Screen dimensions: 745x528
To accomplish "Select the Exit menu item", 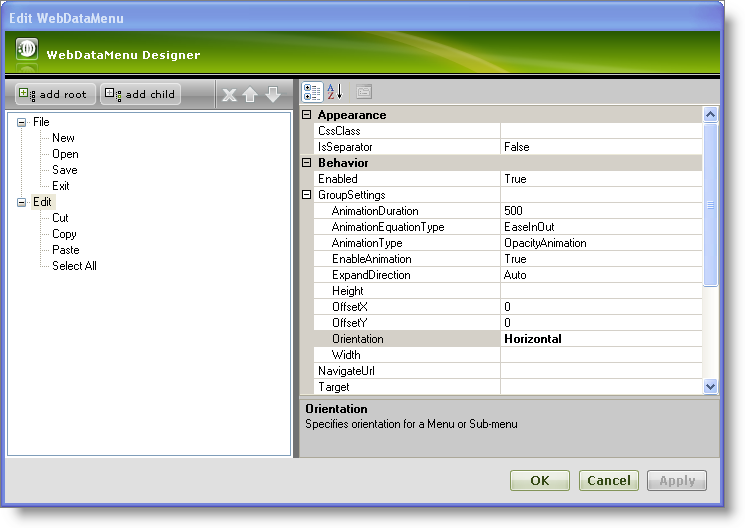I will pos(61,186).
